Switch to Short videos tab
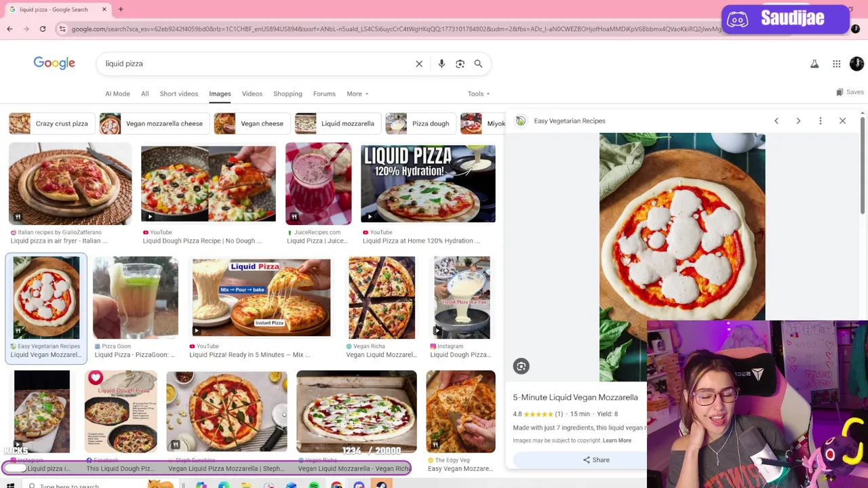The width and height of the screenshot is (868, 488). tap(179, 94)
